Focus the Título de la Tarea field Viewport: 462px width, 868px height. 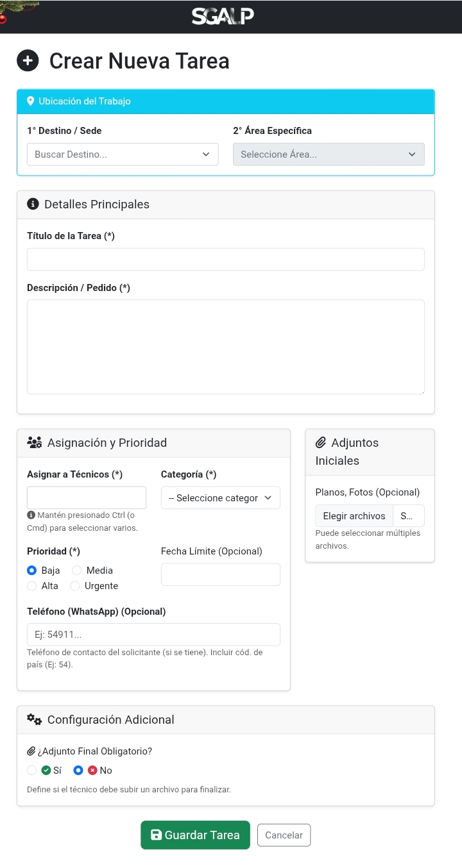(225, 260)
